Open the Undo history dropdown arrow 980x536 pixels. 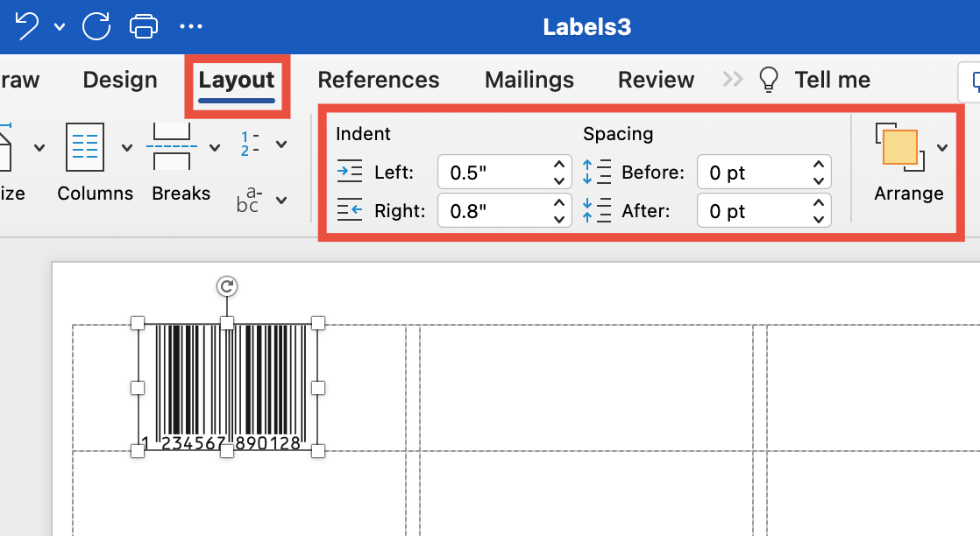(60, 27)
